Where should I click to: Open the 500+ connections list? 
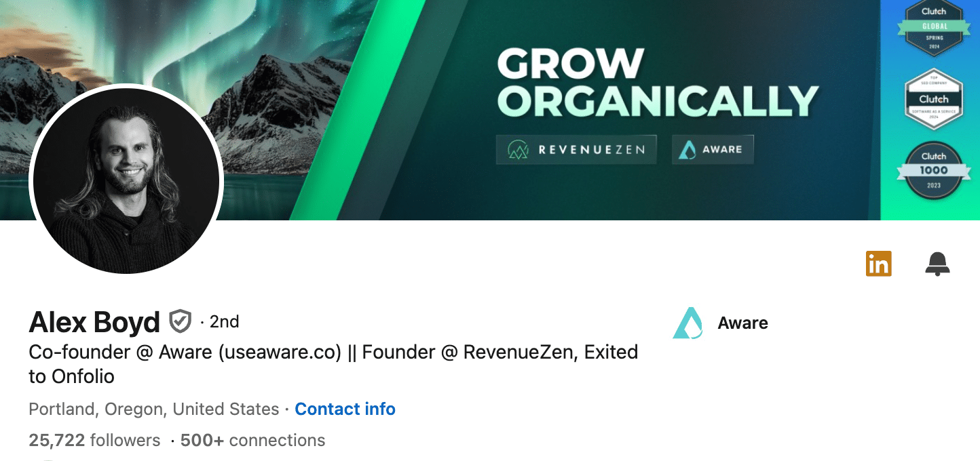pos(252,441)
